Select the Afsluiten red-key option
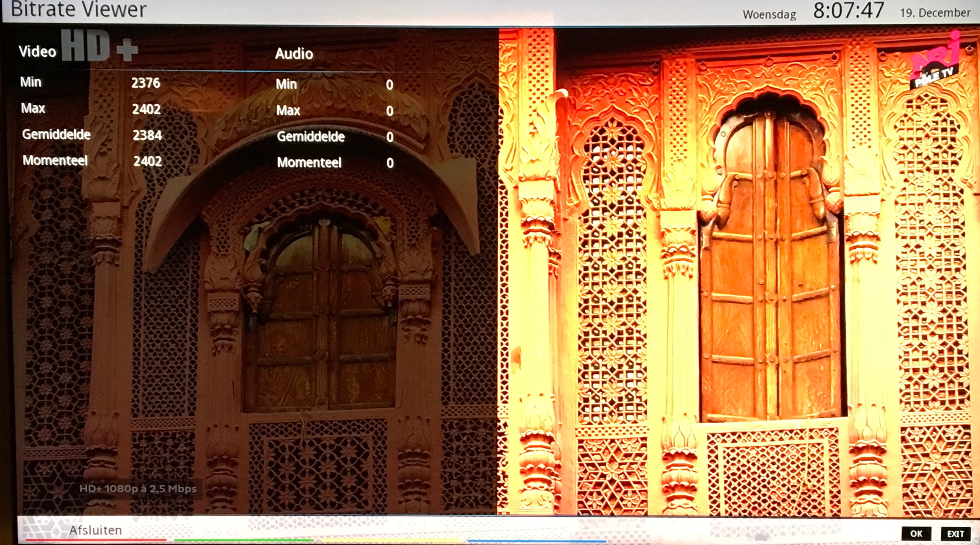The height and width of the screenshot is (545, 980). [x=96, y=530]
